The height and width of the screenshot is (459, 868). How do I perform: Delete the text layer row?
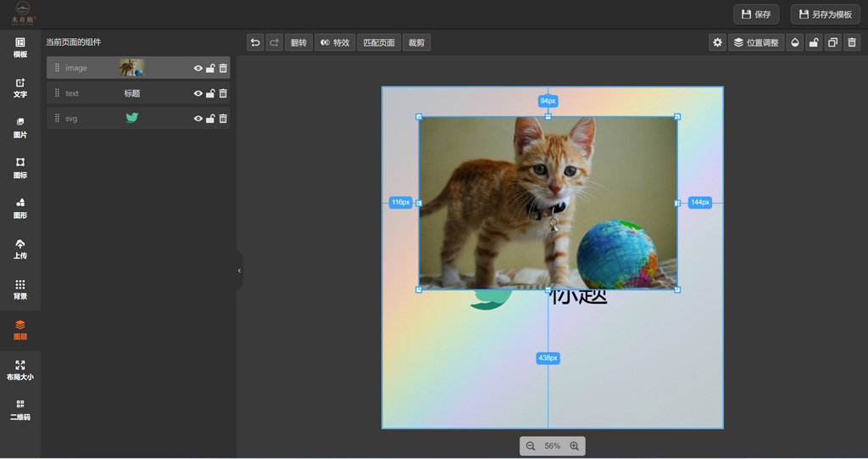pos(223,93)
